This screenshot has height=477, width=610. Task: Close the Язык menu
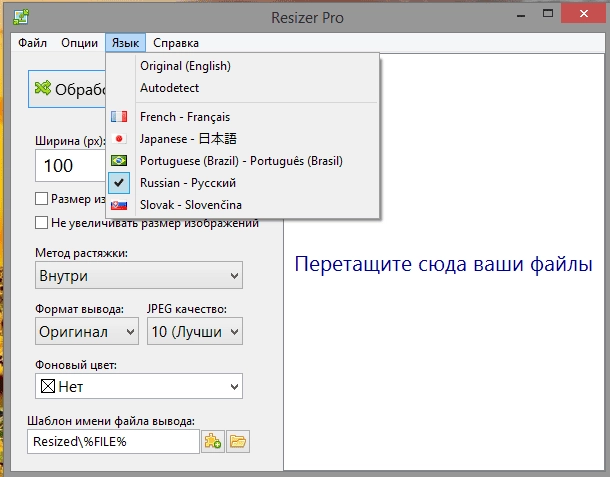pyautogui.click(x=125, y=43)
